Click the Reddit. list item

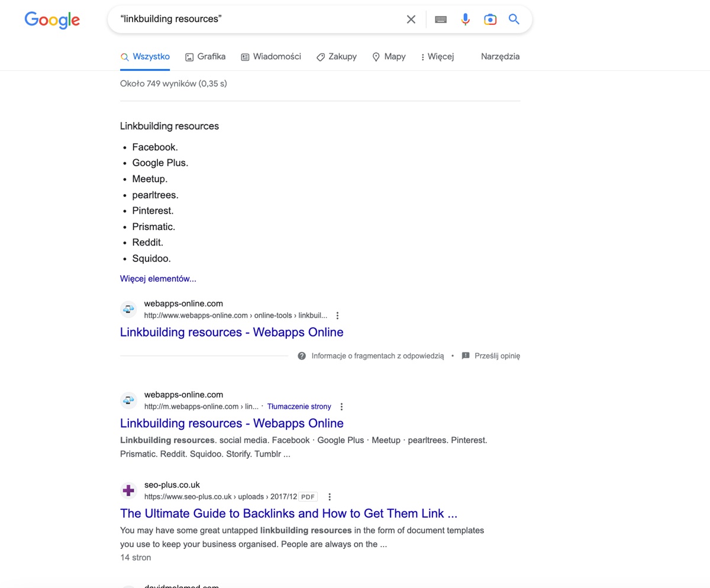click(x=148, y=243)
